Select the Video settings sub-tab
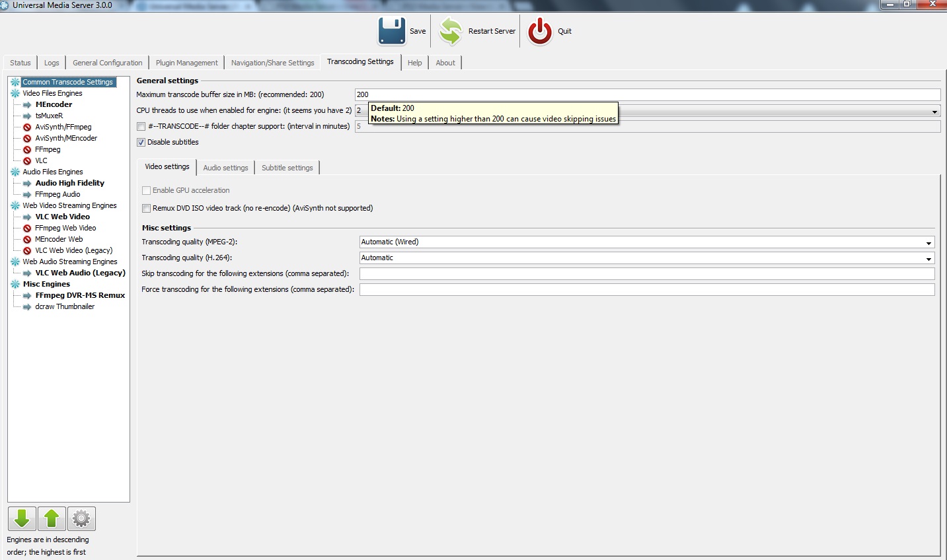Viewport: 947px width, 560px height. click(167, 167)
